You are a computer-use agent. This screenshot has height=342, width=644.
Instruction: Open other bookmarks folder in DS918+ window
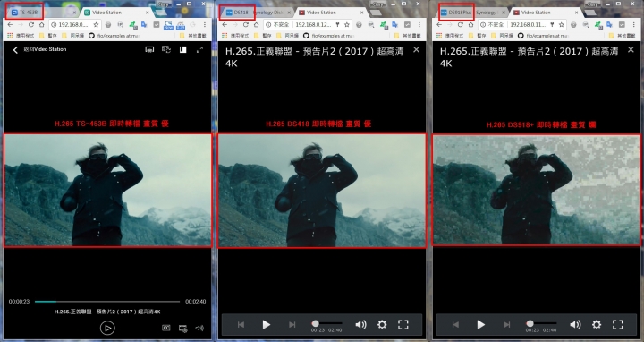pos(623,36)
